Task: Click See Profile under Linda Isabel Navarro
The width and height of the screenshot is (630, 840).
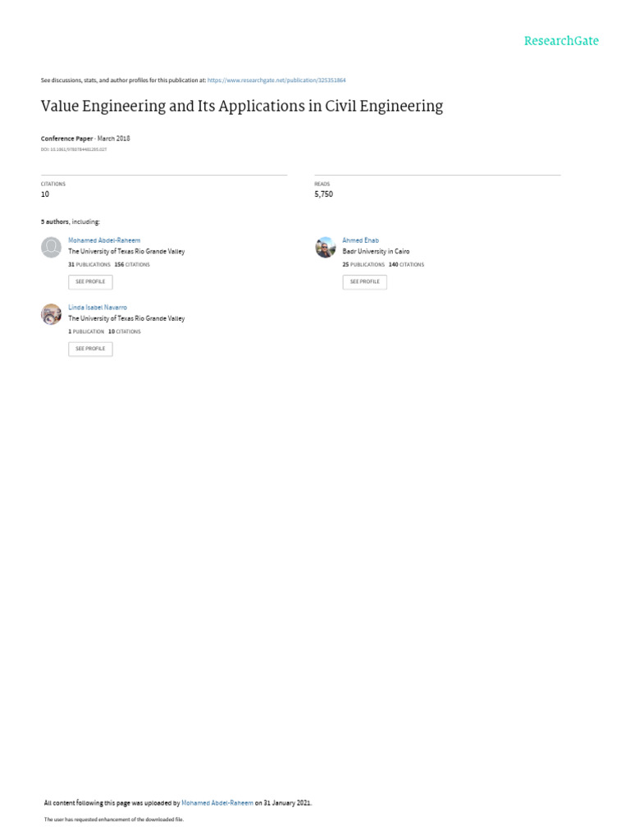Action: pyautogui.click(x=90, y=349)
